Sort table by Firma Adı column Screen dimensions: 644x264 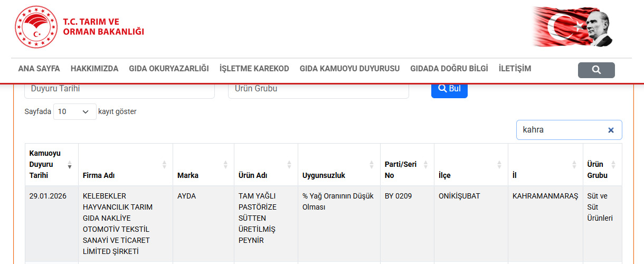pyautogui.click(x=164, y=165)
